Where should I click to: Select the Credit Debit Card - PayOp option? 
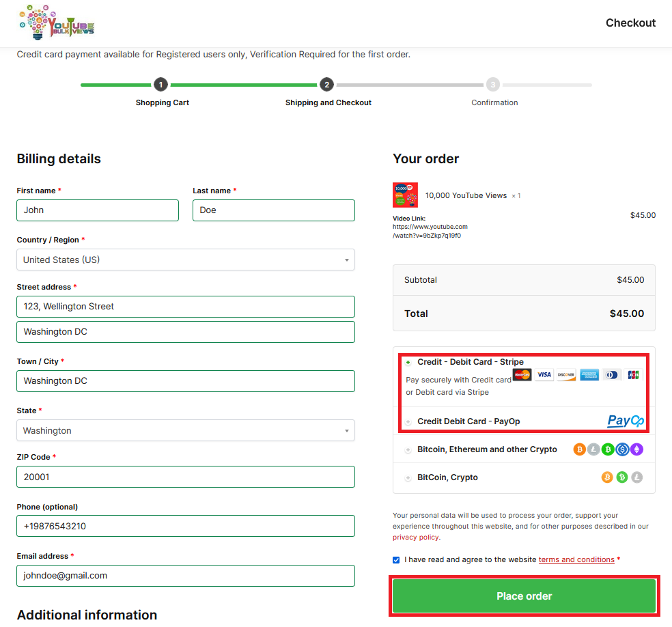coord(408,421)
